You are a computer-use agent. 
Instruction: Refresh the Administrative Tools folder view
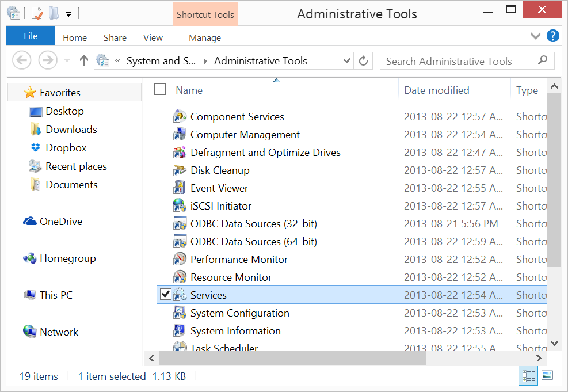pos(363,61)
